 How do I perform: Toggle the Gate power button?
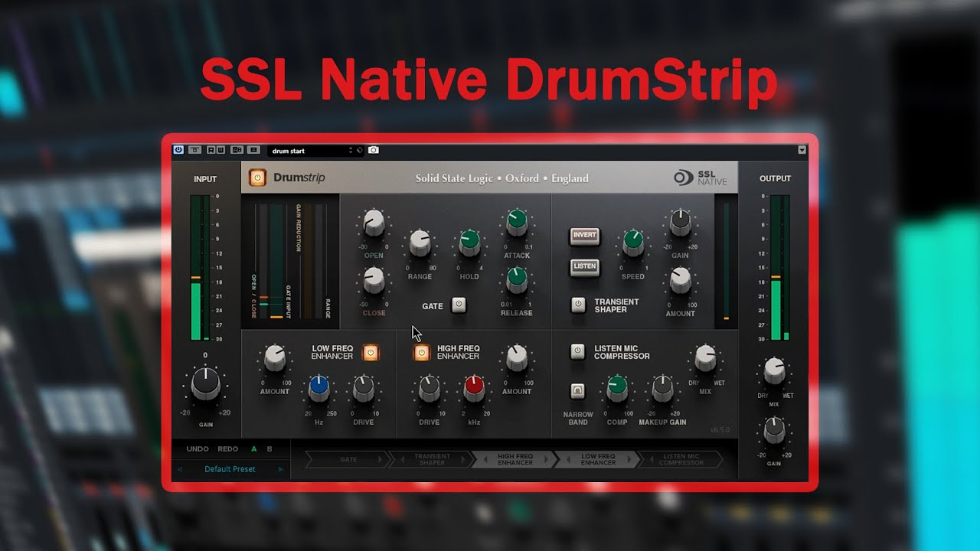[459, 305]
